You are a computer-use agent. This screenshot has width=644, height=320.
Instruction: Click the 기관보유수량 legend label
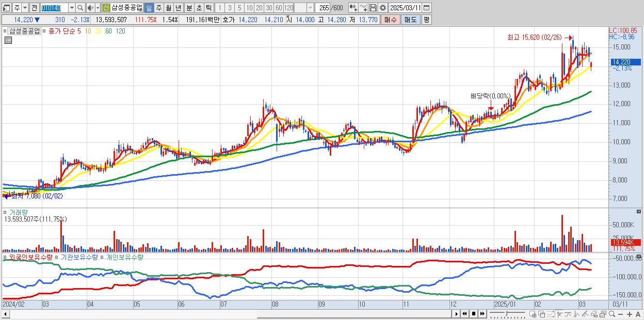pyautogui.click(x=79, y=257)
